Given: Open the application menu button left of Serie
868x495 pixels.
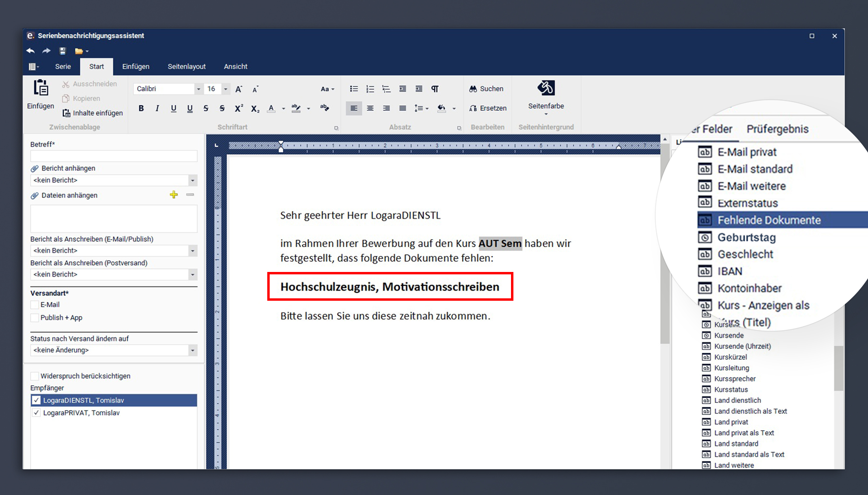Looking at the screenshot, I should [x=34, y=67].
